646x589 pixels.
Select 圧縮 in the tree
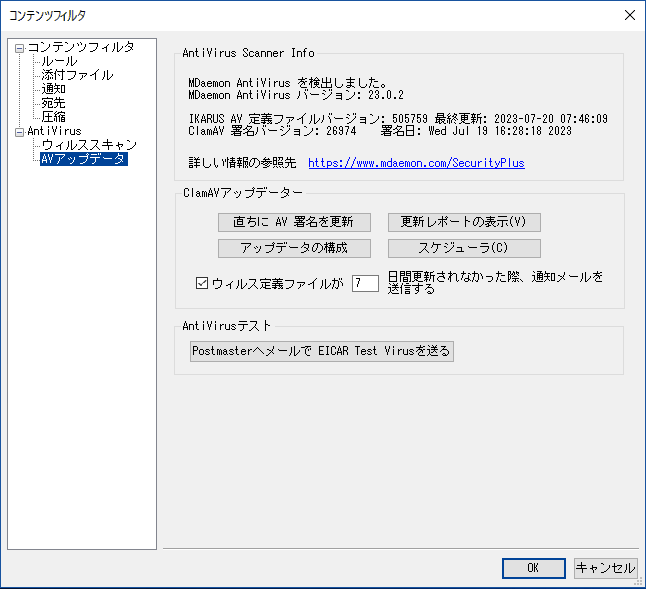(x=53, y=117)
